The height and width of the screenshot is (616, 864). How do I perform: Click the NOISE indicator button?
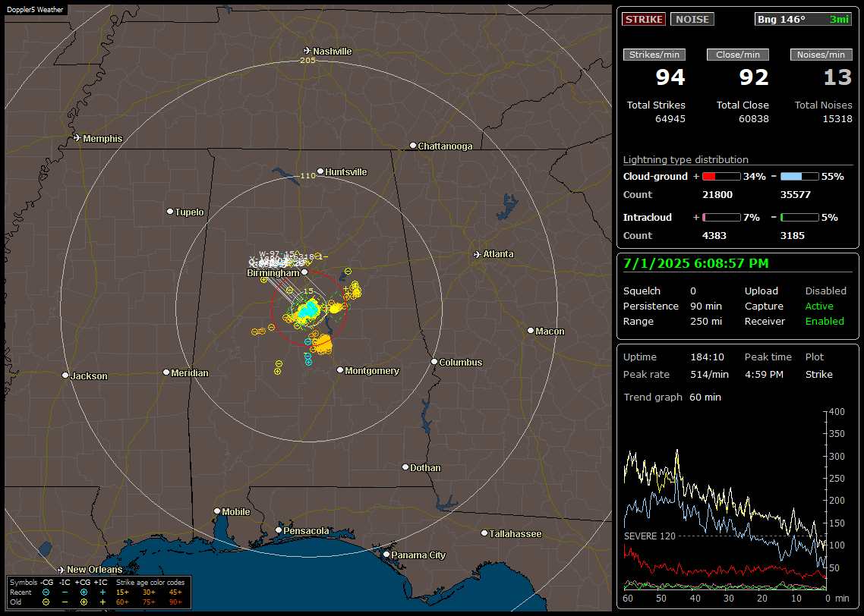(x=692, y=19)
